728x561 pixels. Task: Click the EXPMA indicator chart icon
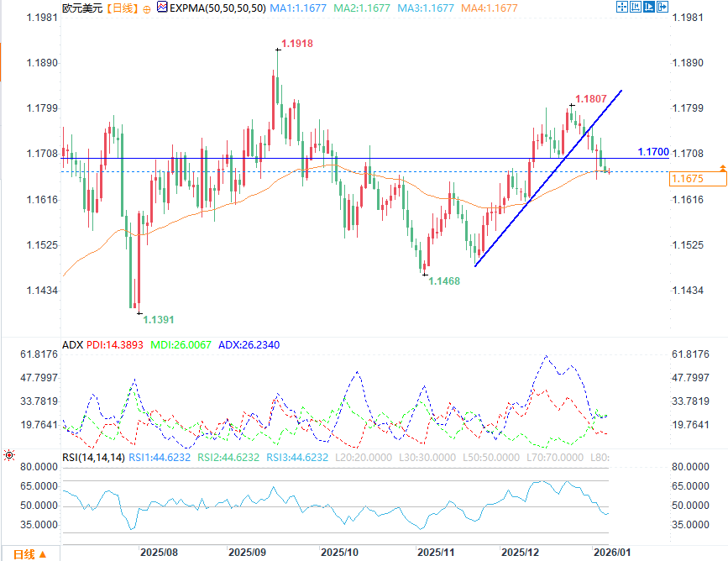point(162,7)
